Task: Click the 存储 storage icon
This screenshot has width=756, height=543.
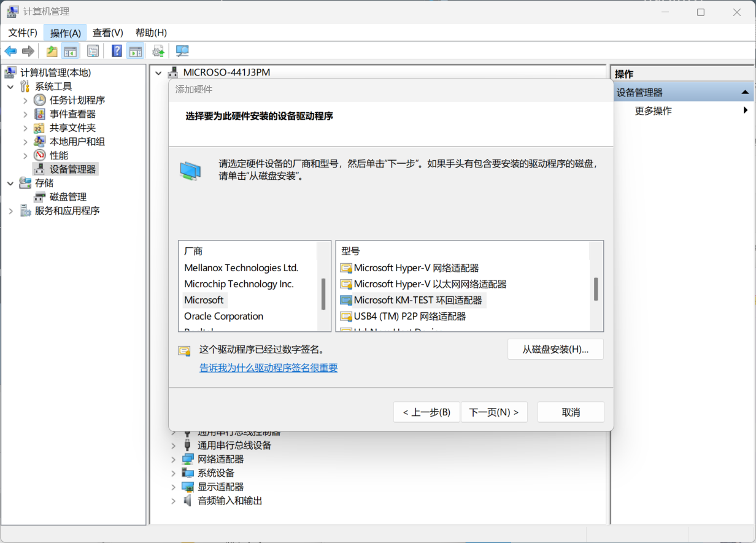Action: pos(25,183)
